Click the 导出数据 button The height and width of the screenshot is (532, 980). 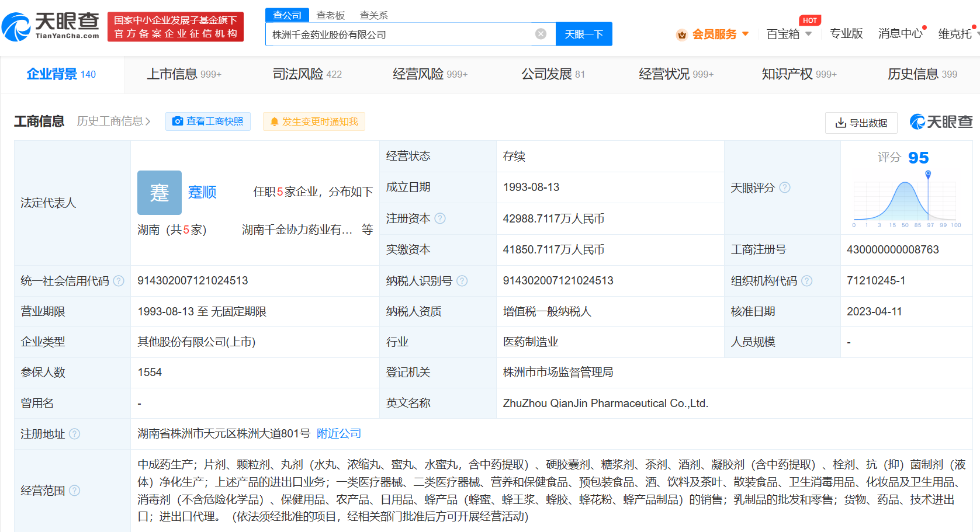861,123
